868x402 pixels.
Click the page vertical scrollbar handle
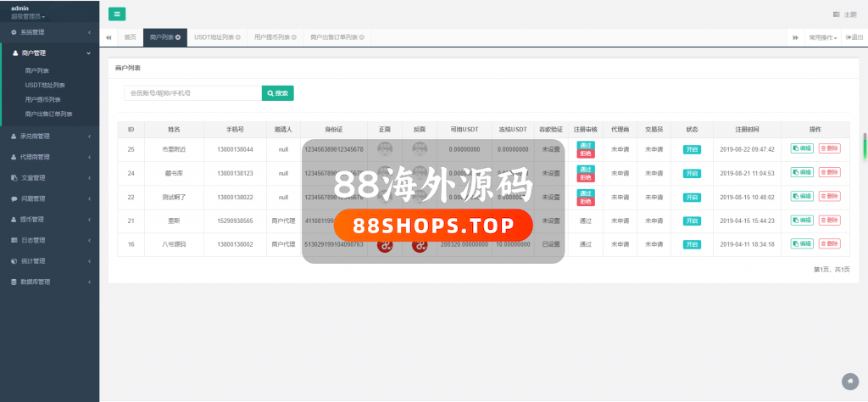[865, 145]
